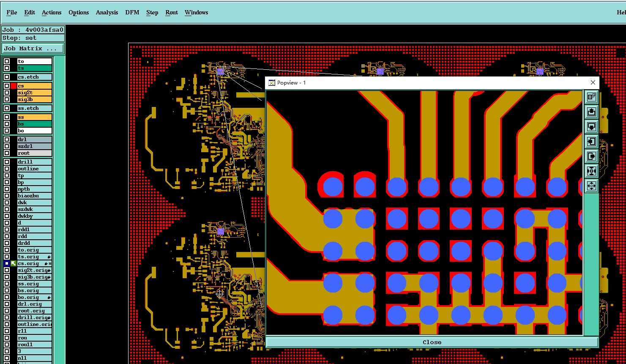Open the Windows menu
This screenshot has width=626, height=364.
(197, 12)
